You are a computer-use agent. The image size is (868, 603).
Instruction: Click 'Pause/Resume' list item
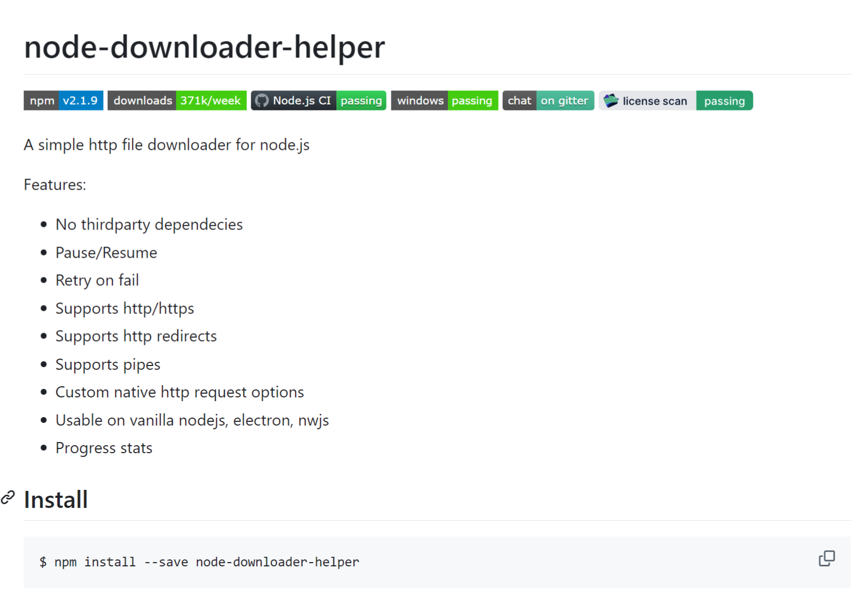106,252
